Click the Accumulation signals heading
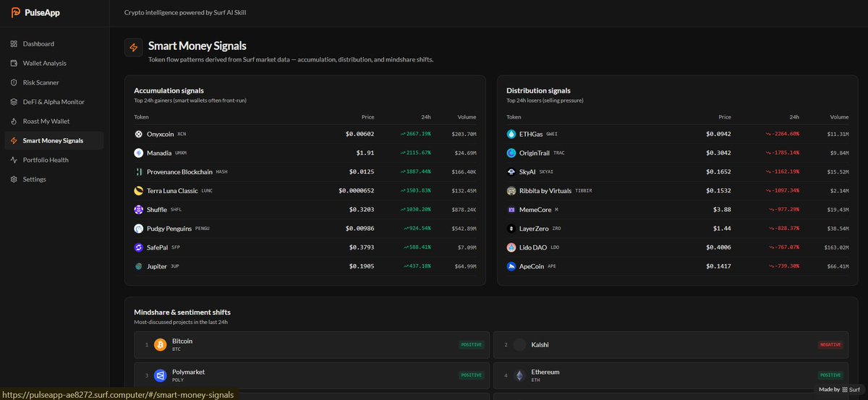868x400 pixels. click(x=168, y=90)
